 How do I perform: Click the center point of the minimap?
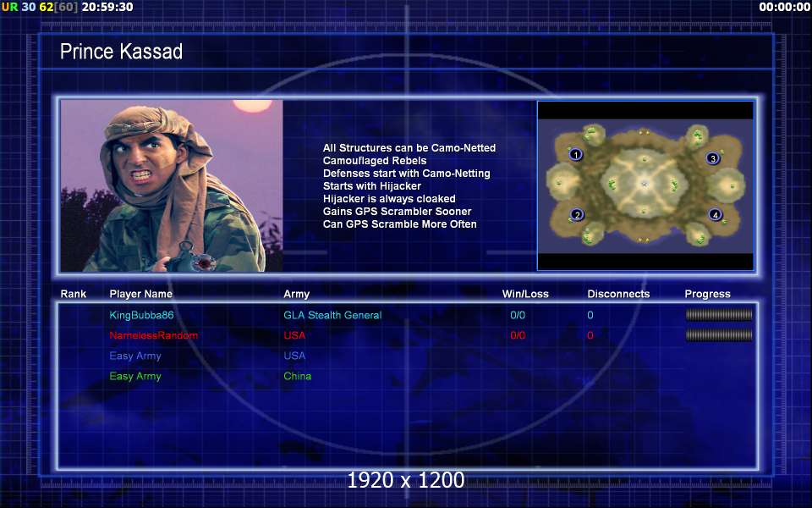click(x=645, y=183)
